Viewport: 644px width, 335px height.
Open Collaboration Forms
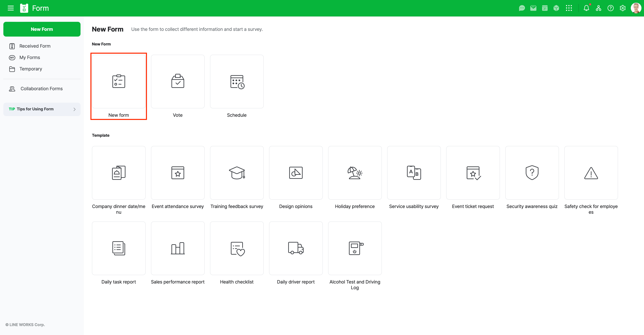click(x=41, y=89)
